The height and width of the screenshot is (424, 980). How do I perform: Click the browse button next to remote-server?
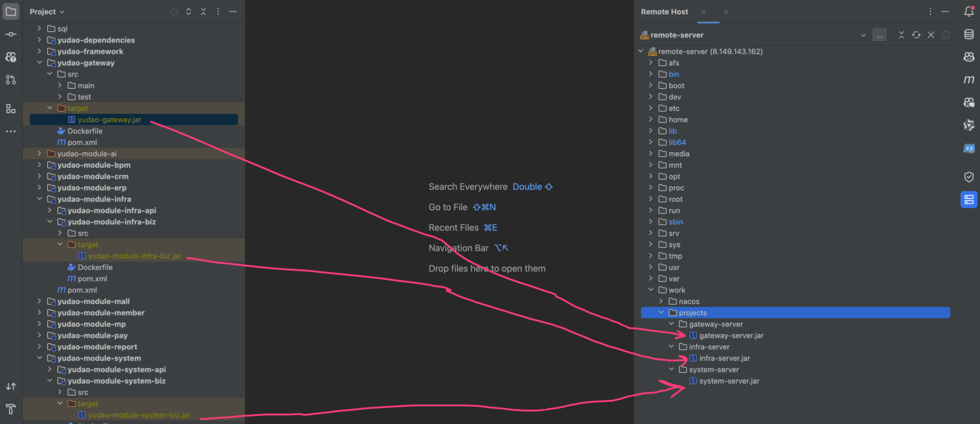(879, 35)
